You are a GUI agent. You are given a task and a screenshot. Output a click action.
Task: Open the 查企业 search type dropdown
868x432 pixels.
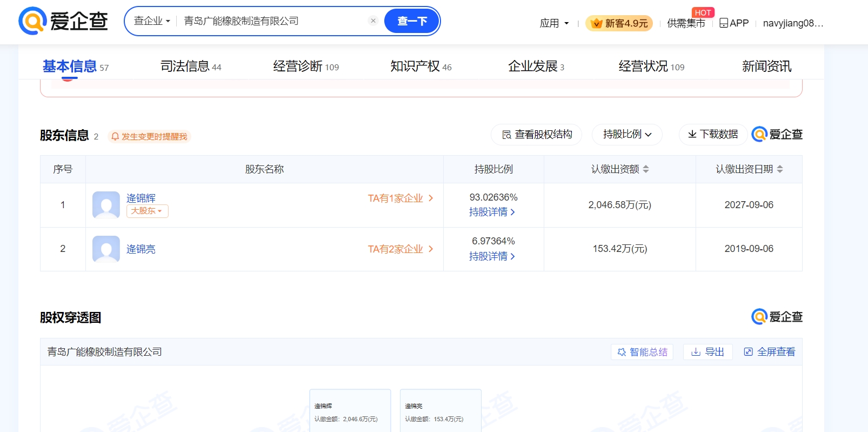pos(152,21)
